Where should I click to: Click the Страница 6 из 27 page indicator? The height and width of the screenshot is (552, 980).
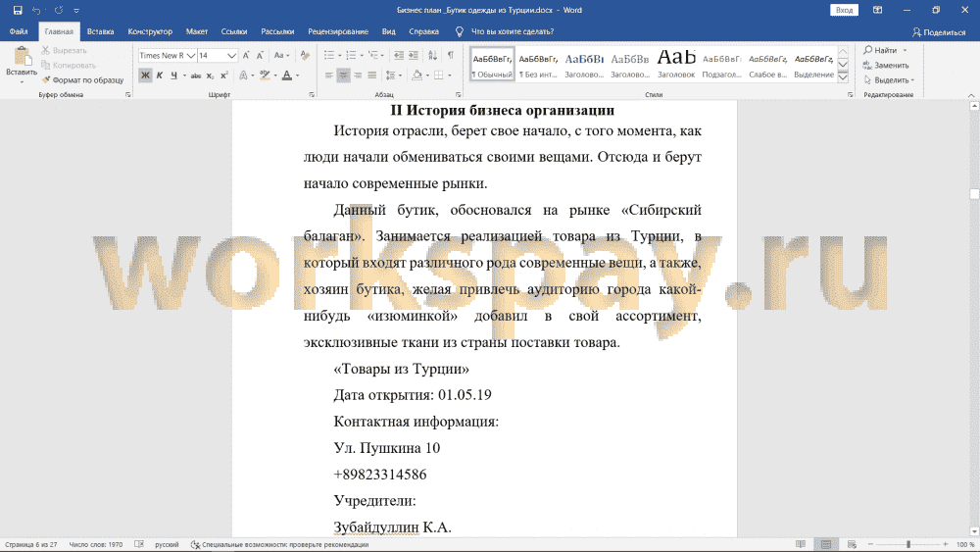point(31,544)
